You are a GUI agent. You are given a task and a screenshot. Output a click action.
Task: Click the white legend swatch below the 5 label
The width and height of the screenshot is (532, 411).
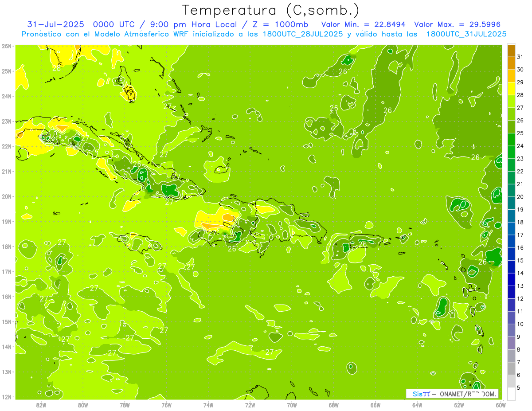click(x=511, y=394)
